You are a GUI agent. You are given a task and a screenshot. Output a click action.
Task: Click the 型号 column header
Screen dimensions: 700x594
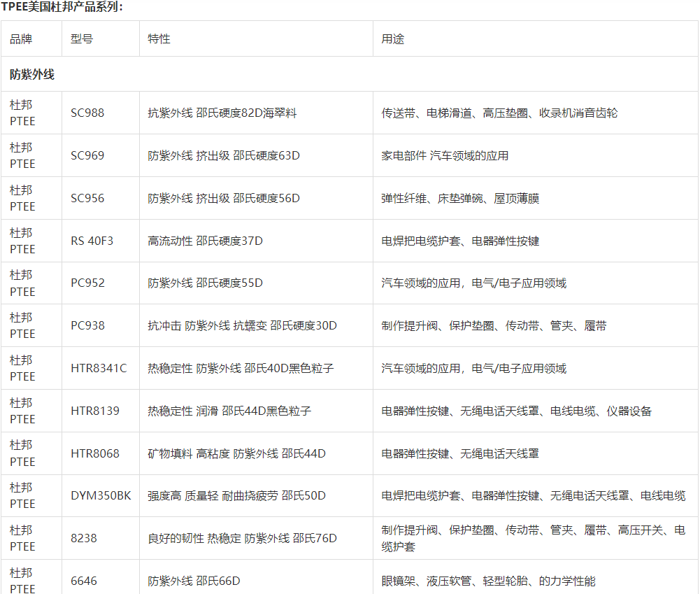tap(82, 39)
